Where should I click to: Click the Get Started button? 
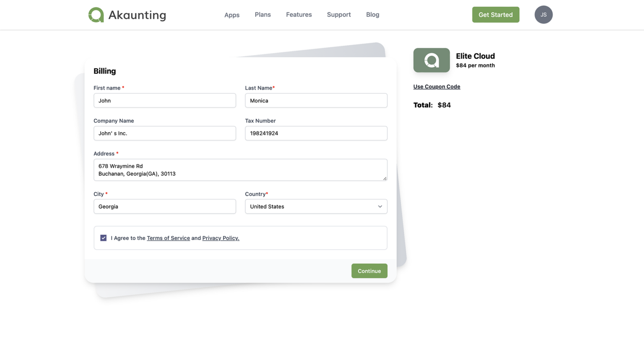coord(496,15)
